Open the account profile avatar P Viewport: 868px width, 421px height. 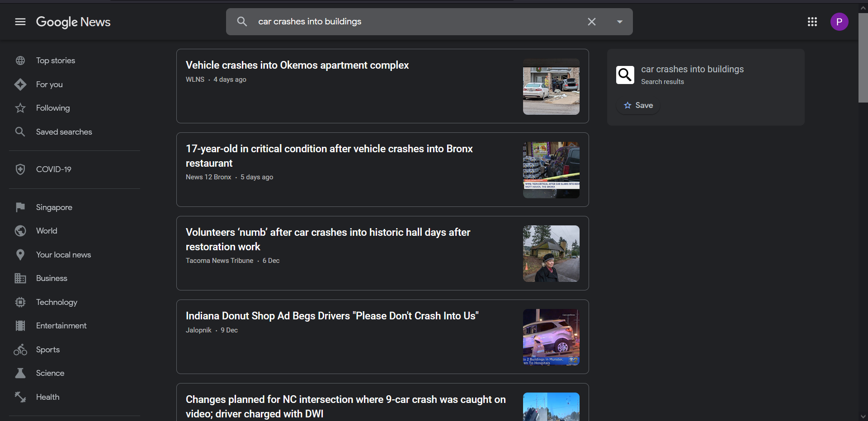[x=840, y=22]
